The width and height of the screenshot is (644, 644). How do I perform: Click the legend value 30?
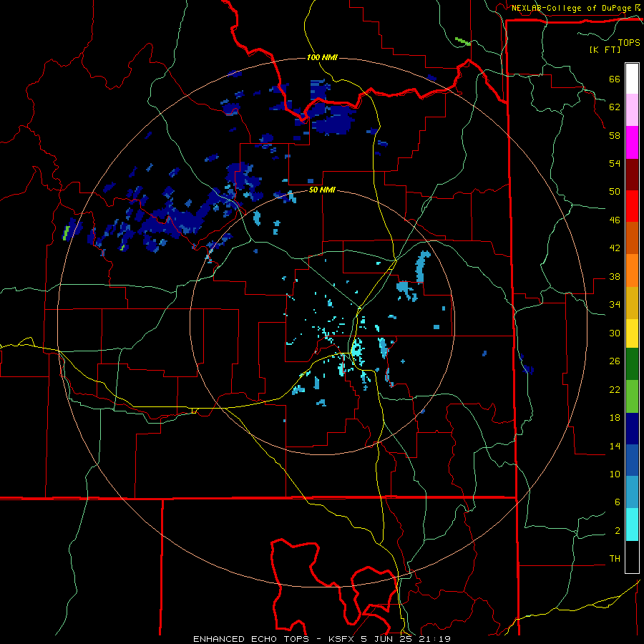(x=615, y=333)
